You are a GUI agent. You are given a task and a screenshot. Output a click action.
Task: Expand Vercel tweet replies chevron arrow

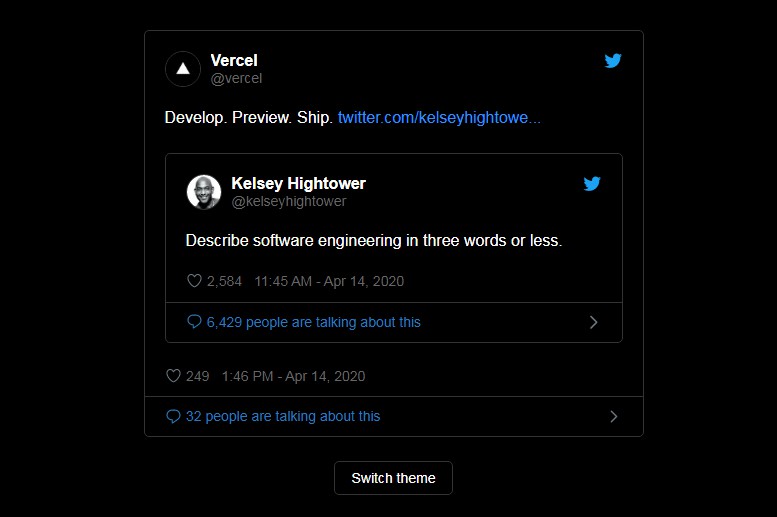click(x=613, y=416)
